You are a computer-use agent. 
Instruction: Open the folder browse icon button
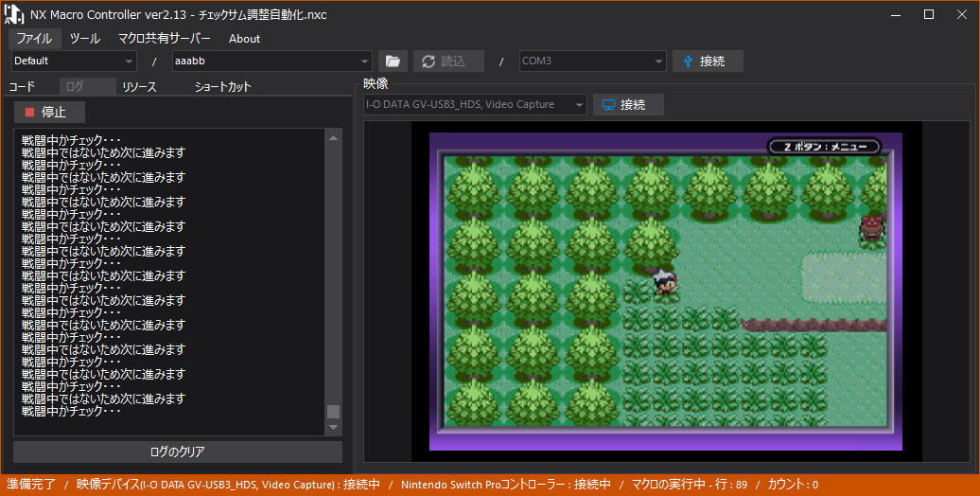(393, 61)
